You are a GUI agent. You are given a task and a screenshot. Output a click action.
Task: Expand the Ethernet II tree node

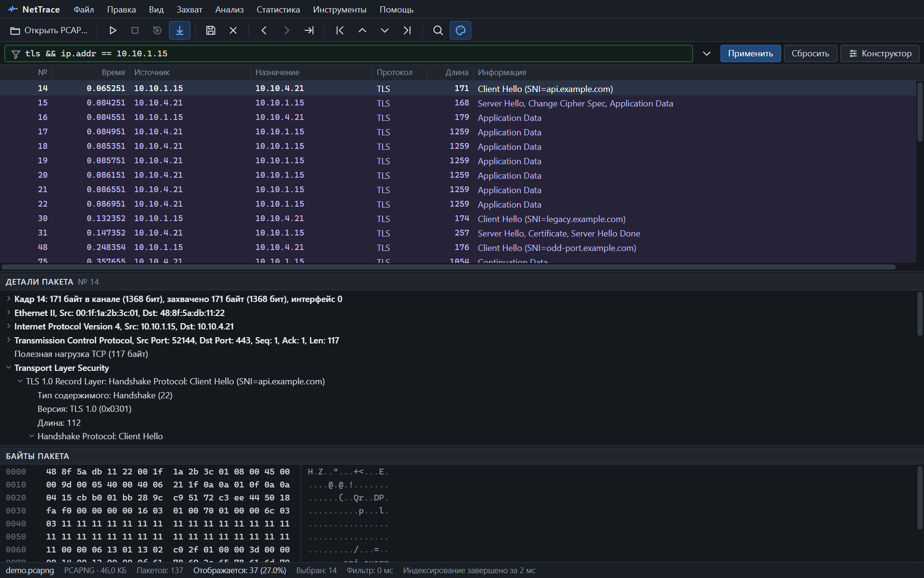(x=9, y=313)
